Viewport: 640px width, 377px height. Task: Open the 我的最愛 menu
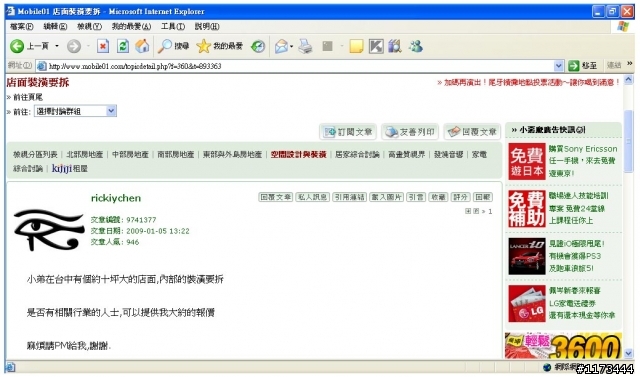131,27
